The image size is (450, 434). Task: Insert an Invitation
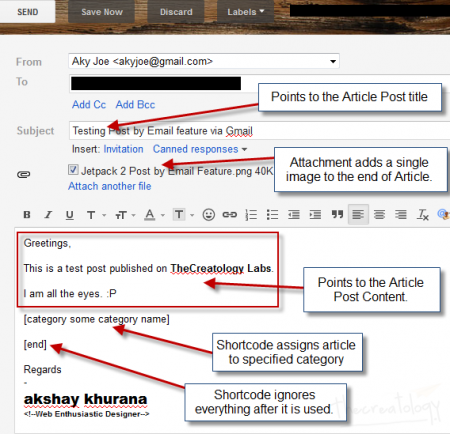pyautogui.click(x=123, y=149)
